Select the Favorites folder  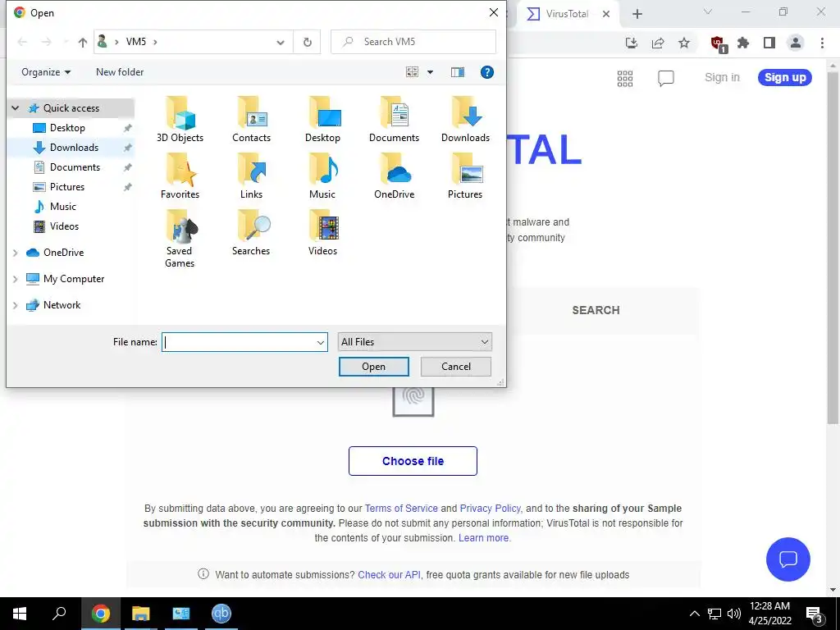tap(180, 176)
